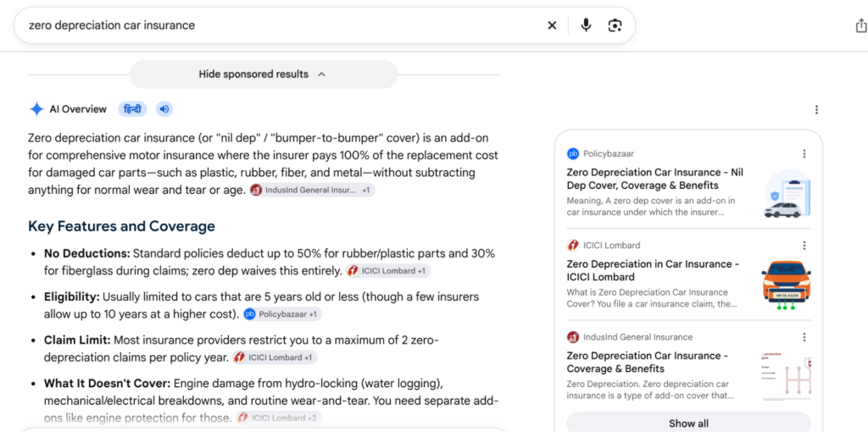
Task: Start voice search with microphone icon
Action: pyautogui.click(x=586, y=25)
